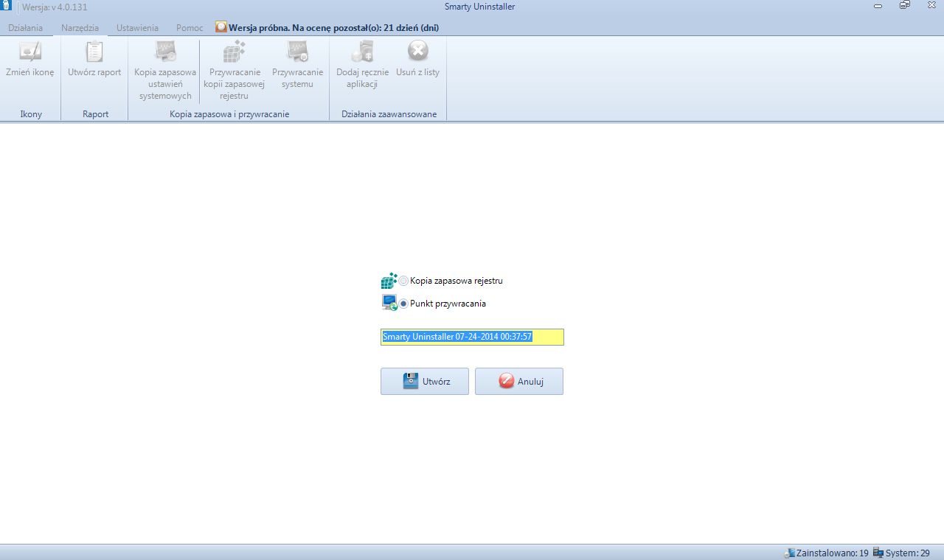Click the trial version remaining days text
This screenshot has height=560, width=944.
click(x=334, y=28)
